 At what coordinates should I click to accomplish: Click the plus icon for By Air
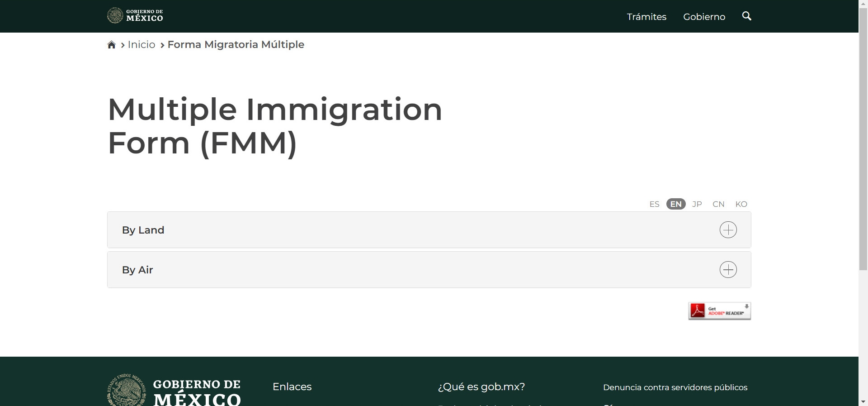point(728,270)
